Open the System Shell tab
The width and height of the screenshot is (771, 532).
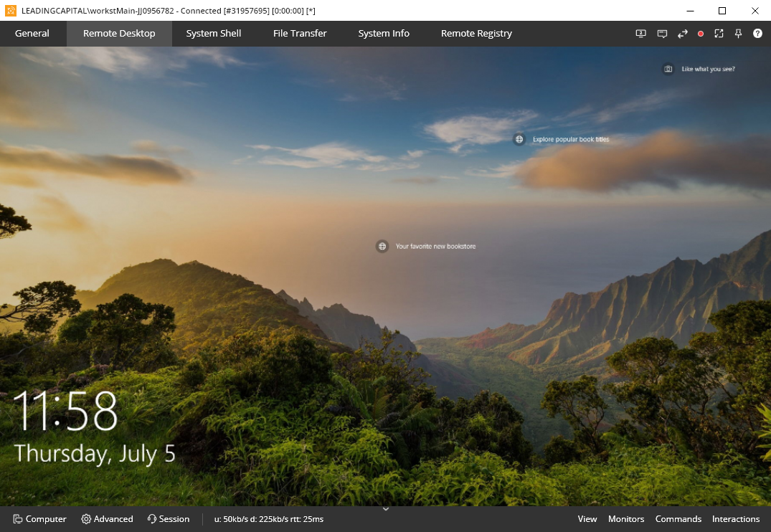214,34
